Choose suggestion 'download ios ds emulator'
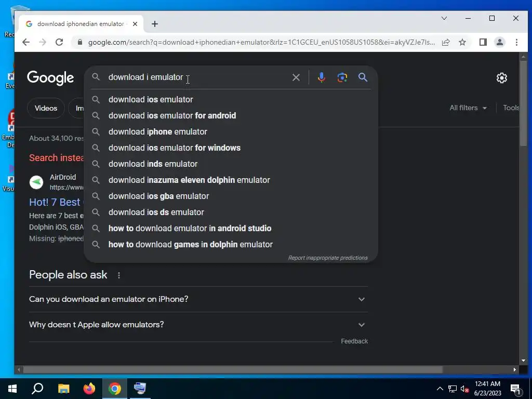This screenshot has width=532, height=399. pyautogui.click(x=231, y=212)
